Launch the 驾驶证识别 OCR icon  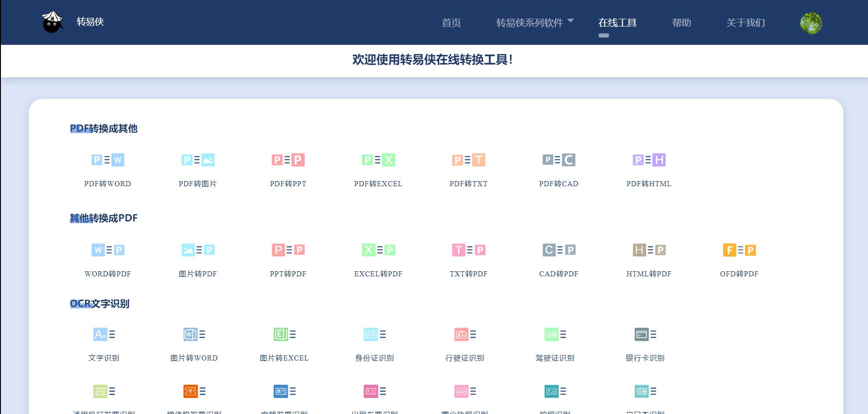[555, 334]
